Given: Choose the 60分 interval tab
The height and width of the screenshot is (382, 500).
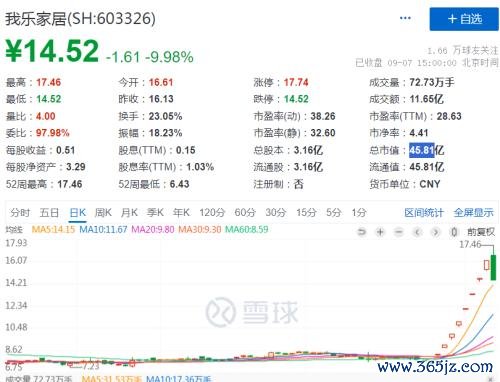Looking at the screenshot, I should pyautogui.click(x=245, y=212).
